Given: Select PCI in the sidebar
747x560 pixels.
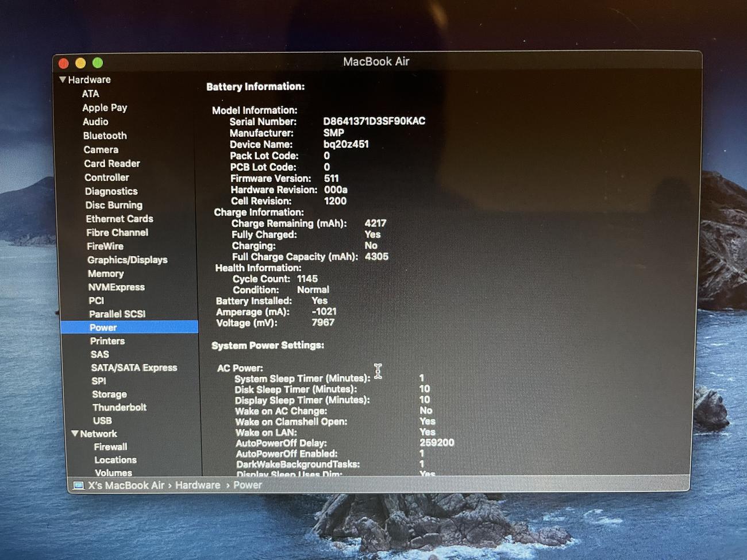Looking at the screenshot, I should point(97,300).
